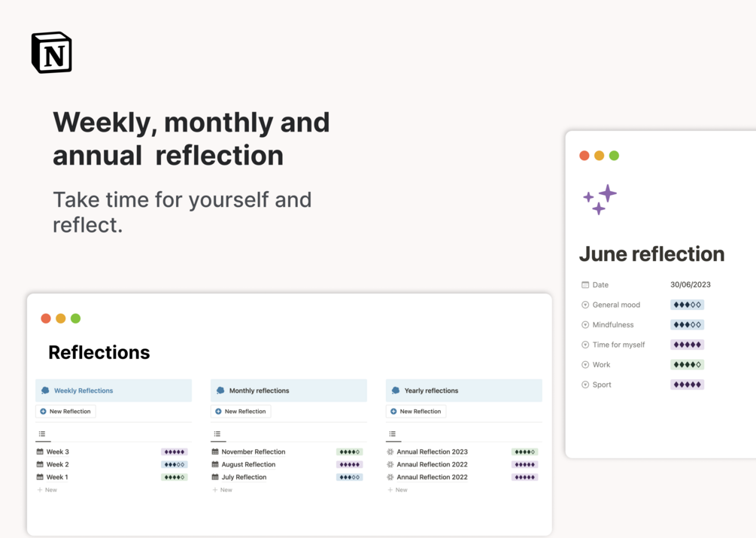Click the calendar icon next to Date property
The width and height of the screenshot is (756, 538).
point(585,285)
